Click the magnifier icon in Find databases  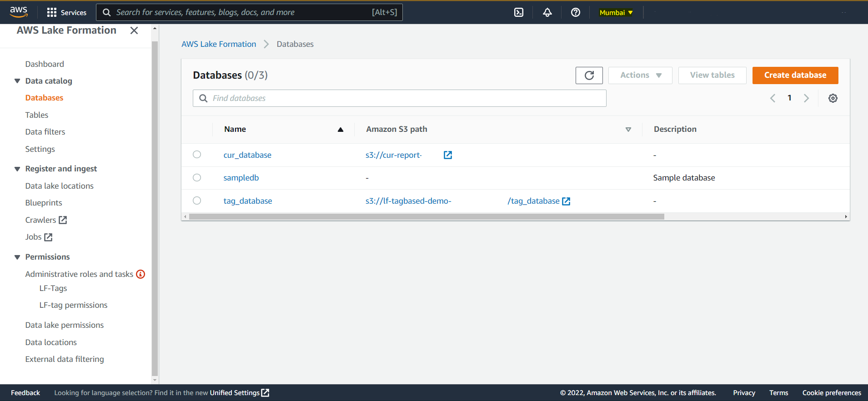tap(203, 98)
